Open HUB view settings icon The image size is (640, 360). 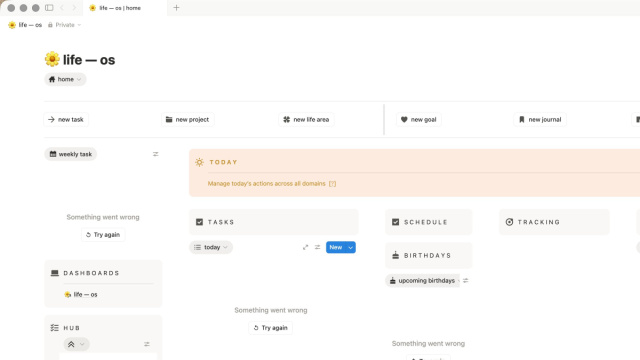click(147, 344)
